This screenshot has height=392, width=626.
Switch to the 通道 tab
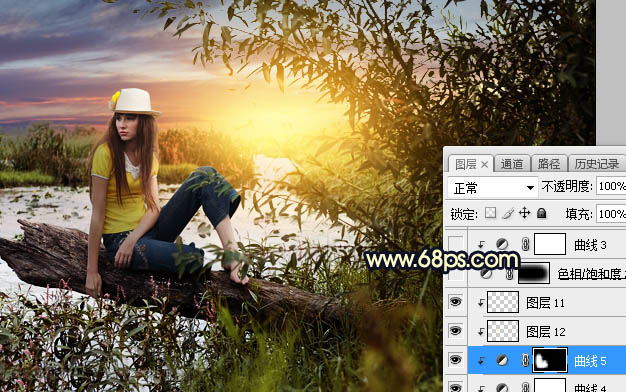tap(512, 164)
